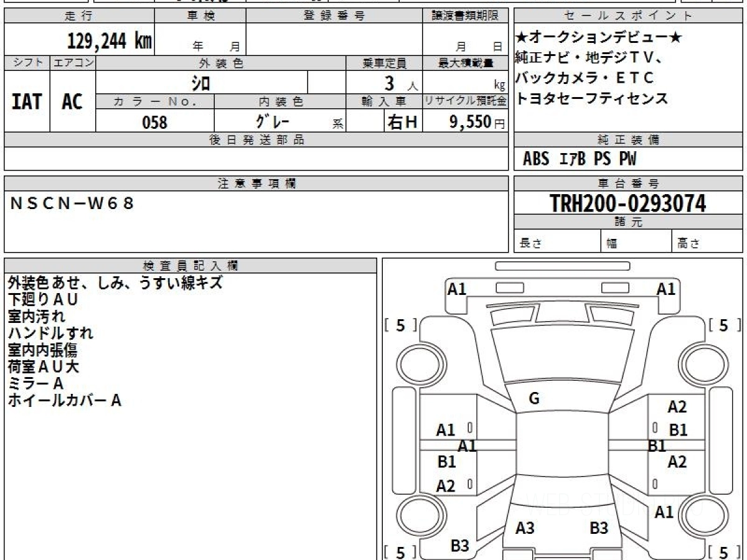Select the 内装色 header
The height and width of the screenshot is (560, 747).
tap(280, 101)
